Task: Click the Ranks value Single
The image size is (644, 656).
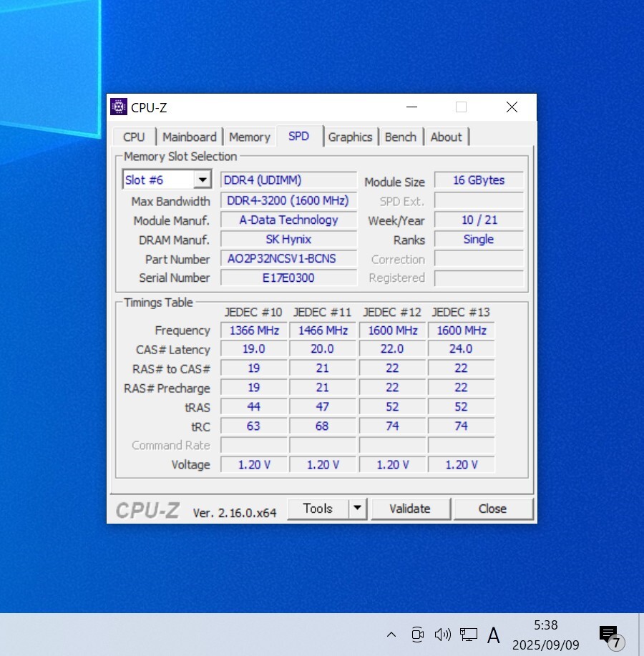Action: click(479, 239)
